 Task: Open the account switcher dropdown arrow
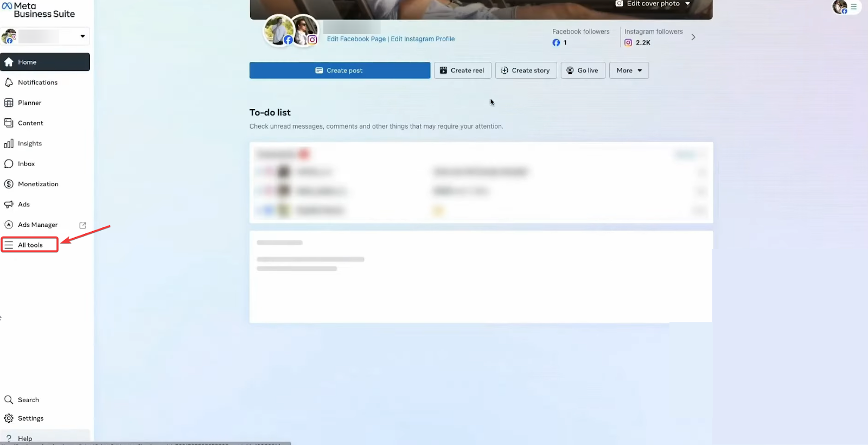point(82,36)
